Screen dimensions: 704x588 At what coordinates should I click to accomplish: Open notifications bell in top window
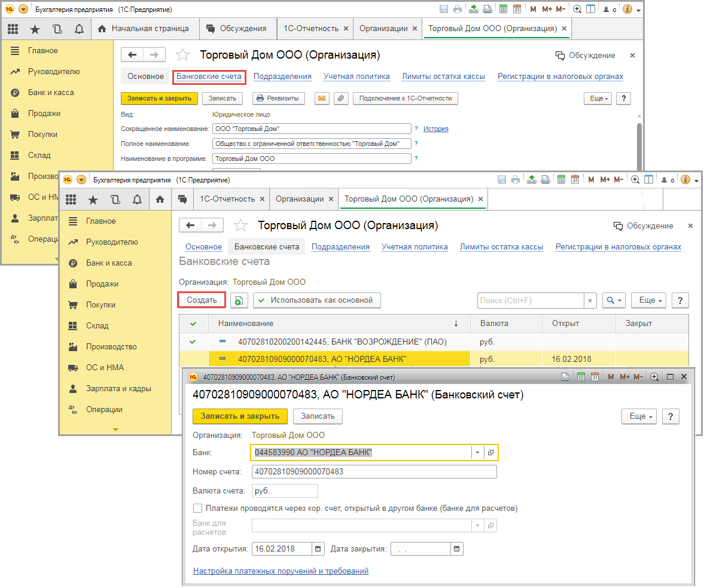[x=79, y=28]
